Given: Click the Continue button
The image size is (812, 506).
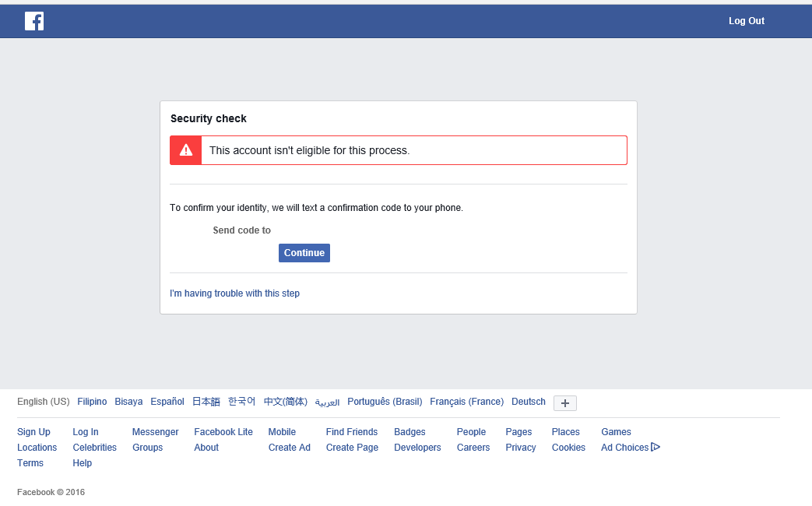Looking at the screenshot, I should [x=304, y=253].
